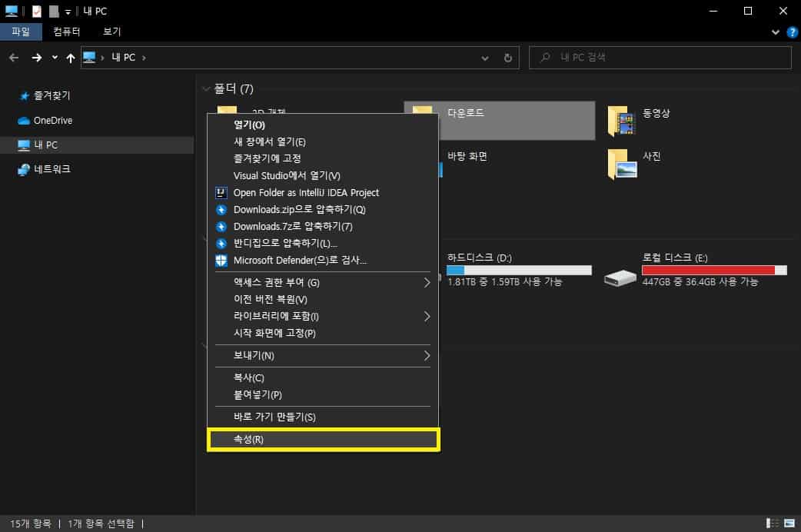Click the 내 PC breadcrumb in address bar
The image size is (801, 532).
123,58
